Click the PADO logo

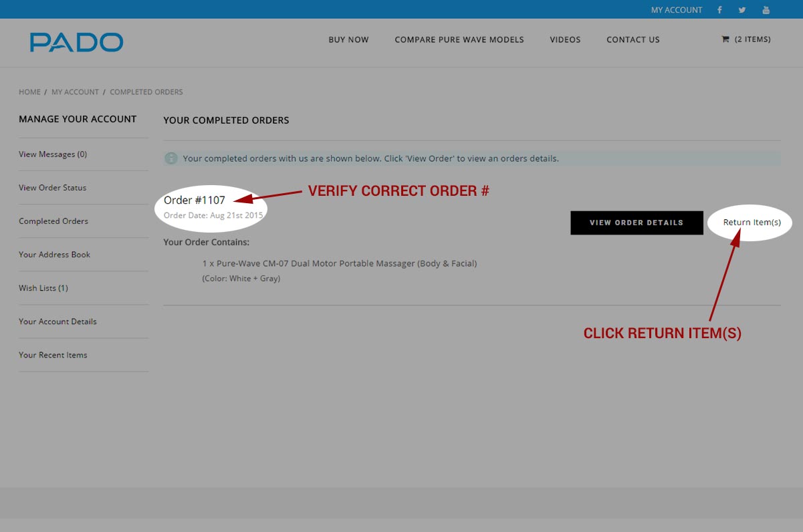pos(76,42)
